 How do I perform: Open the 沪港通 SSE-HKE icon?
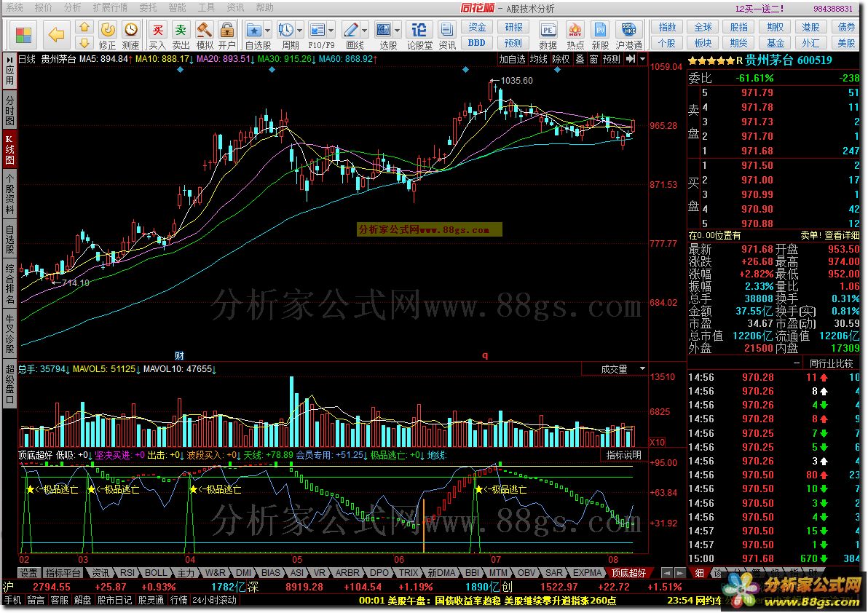point(629,36)
